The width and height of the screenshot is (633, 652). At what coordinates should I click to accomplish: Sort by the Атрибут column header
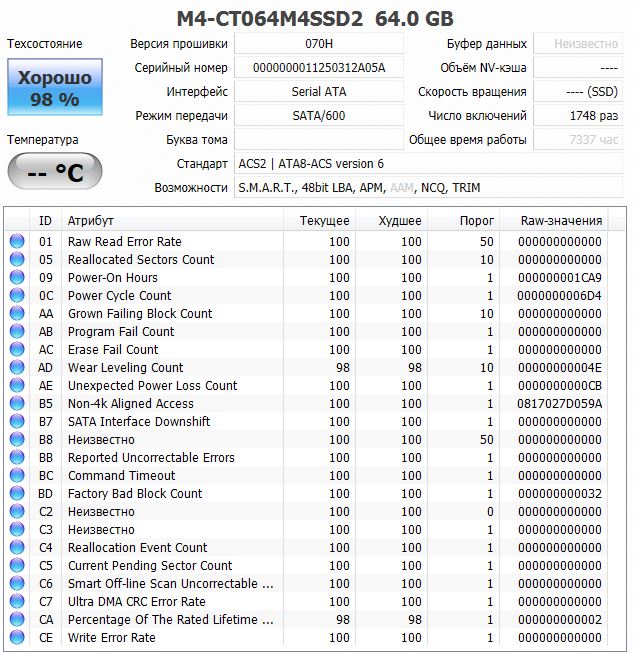tap(172, 220)
